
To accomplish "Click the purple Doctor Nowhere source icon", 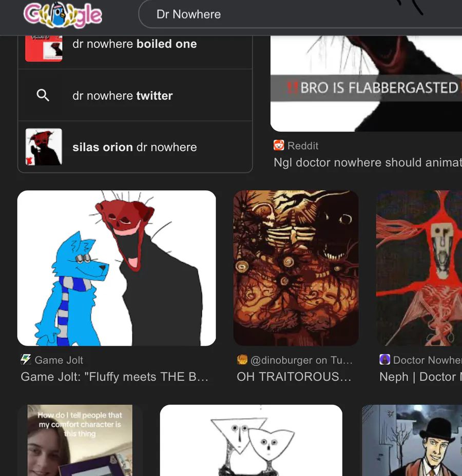I will (384, 360).
